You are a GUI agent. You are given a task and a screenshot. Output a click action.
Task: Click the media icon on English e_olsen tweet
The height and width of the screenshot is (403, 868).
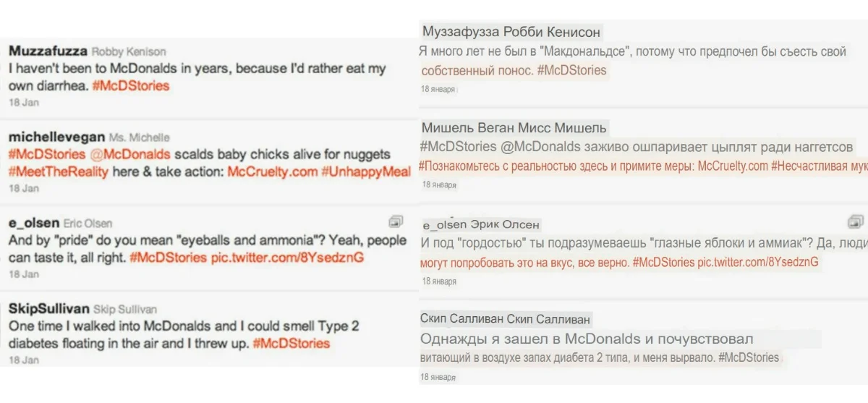(396, 221)
